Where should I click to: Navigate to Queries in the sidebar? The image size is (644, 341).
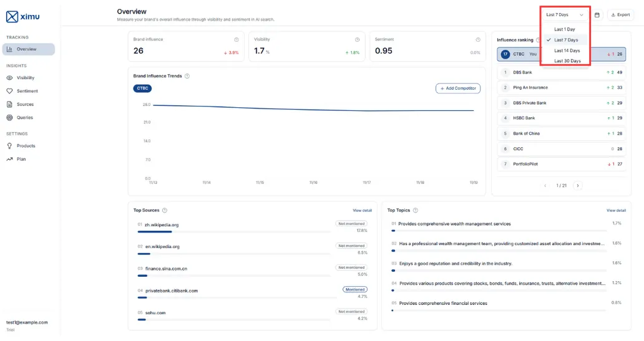pyautogui.click(x=25, y=117)
